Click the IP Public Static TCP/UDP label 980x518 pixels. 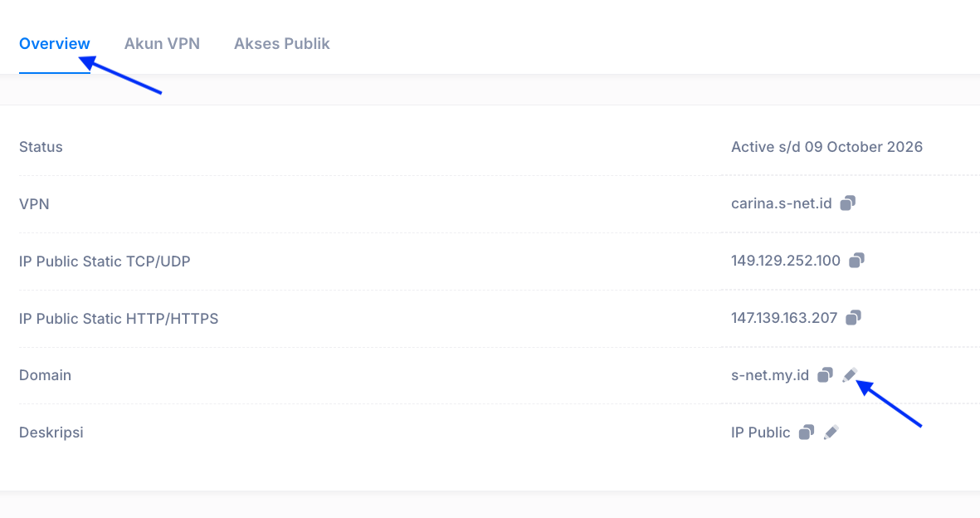point(105,261)
